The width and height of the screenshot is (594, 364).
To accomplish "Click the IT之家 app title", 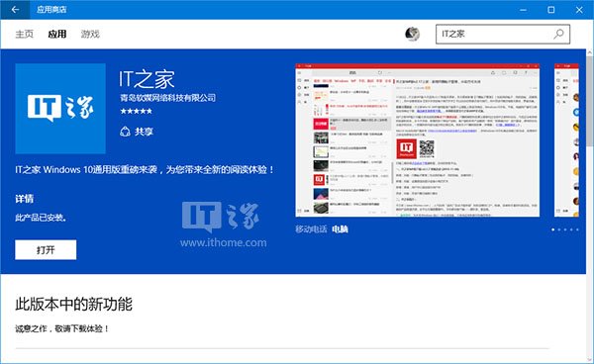I will [x=147, y=79].
